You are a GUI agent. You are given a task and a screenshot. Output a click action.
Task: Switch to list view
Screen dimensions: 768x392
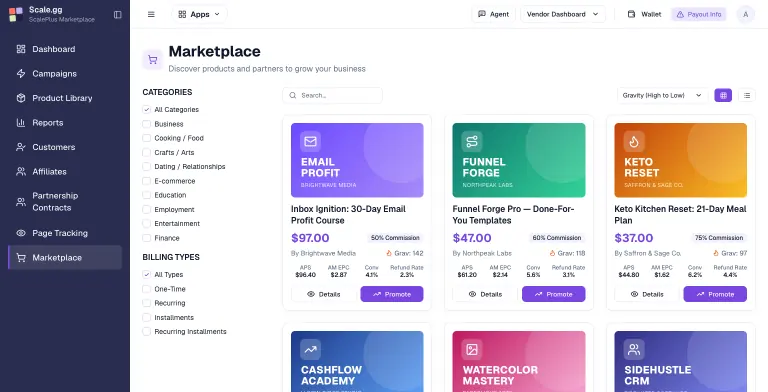click(x=747, y=95)
